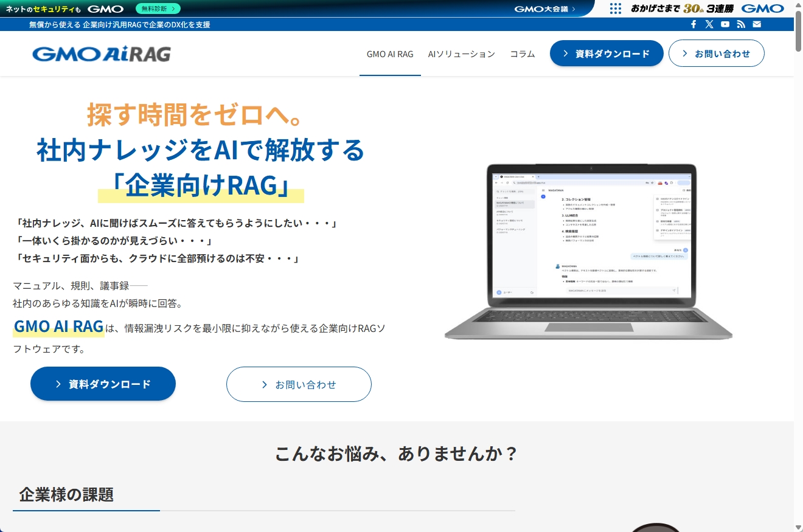The image size is (803, 532).
Task: Click the ネットのセキュリティも text
Action: coord(43,9)
